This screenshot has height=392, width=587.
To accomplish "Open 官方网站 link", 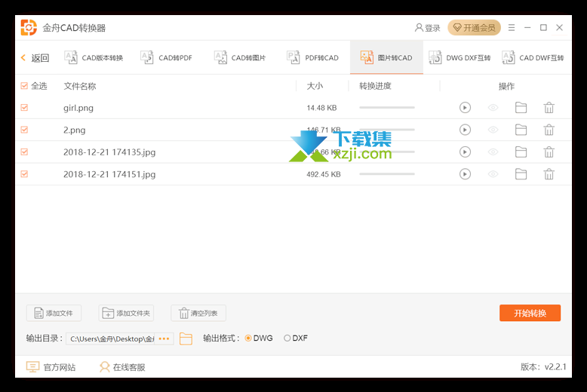I will pos(51,367).
